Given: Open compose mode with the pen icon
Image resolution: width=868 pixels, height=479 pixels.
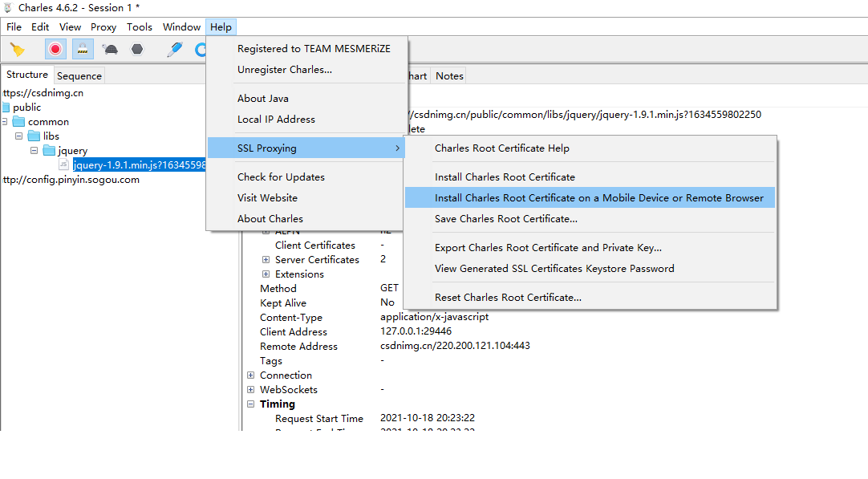Looking at the screenshot, I should point(175,49).
